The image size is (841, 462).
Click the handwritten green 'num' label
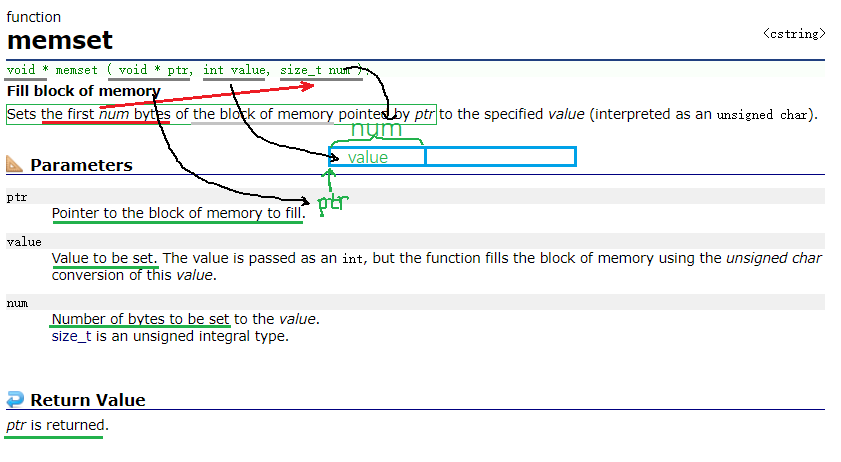[x=376, y=129]
